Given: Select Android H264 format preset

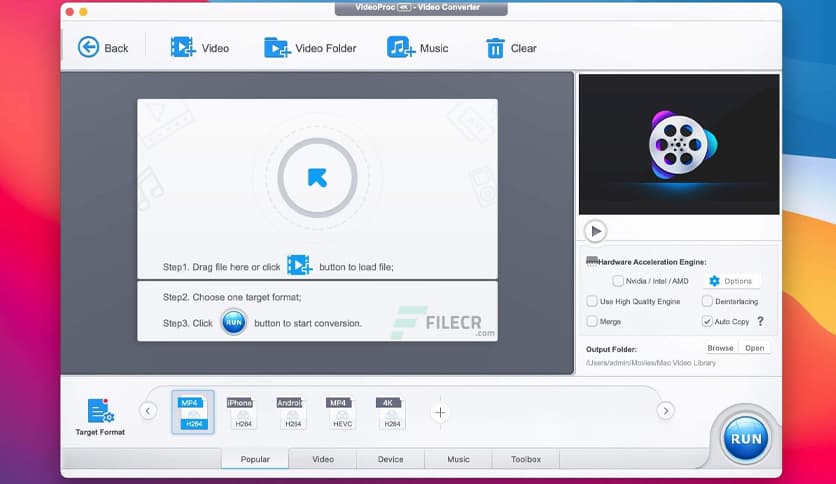Looking at the screenshot, I should pos(292,412).
